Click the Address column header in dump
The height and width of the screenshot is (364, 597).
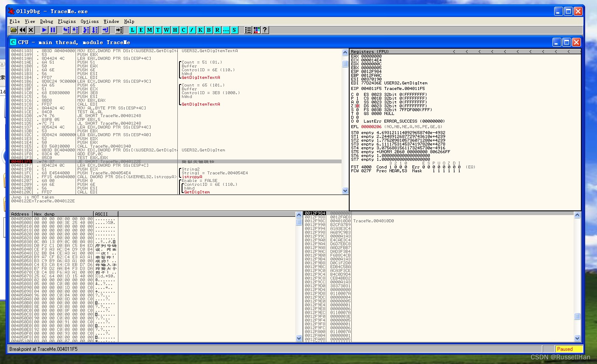click(21, 214)
